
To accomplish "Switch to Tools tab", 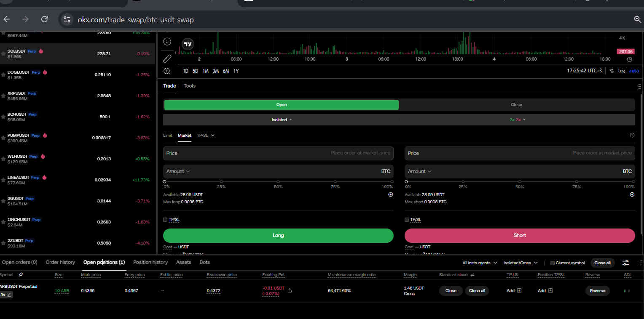I will pyautogui.click(x=190, y=86).
